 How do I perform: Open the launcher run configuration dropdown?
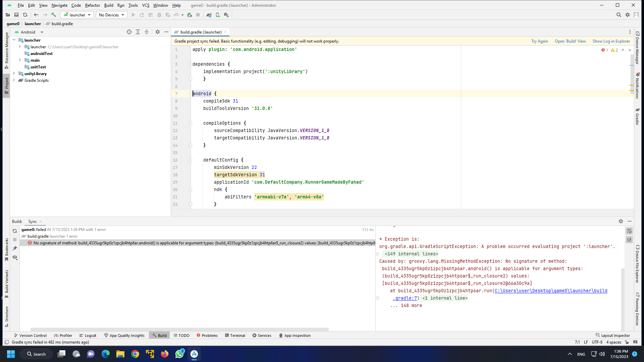77,15
